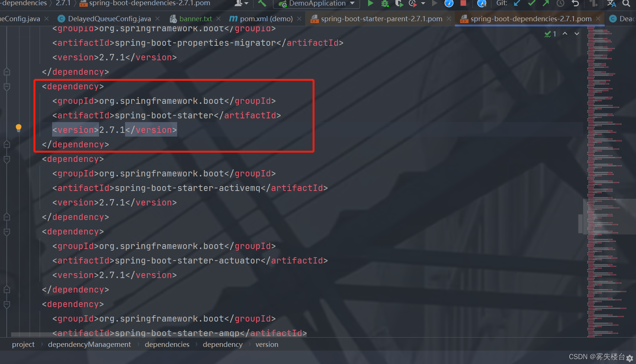This screenshot has height=364, width=636.
Task: Click the blue globe icon beside Git label
Action: pyautogui.click(x=482, y=3)
